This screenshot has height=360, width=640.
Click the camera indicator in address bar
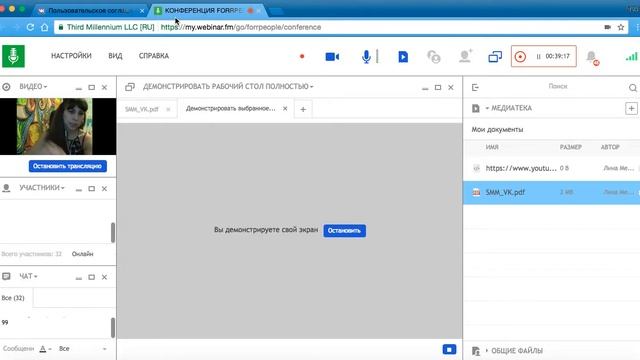[x=607, y=27]
